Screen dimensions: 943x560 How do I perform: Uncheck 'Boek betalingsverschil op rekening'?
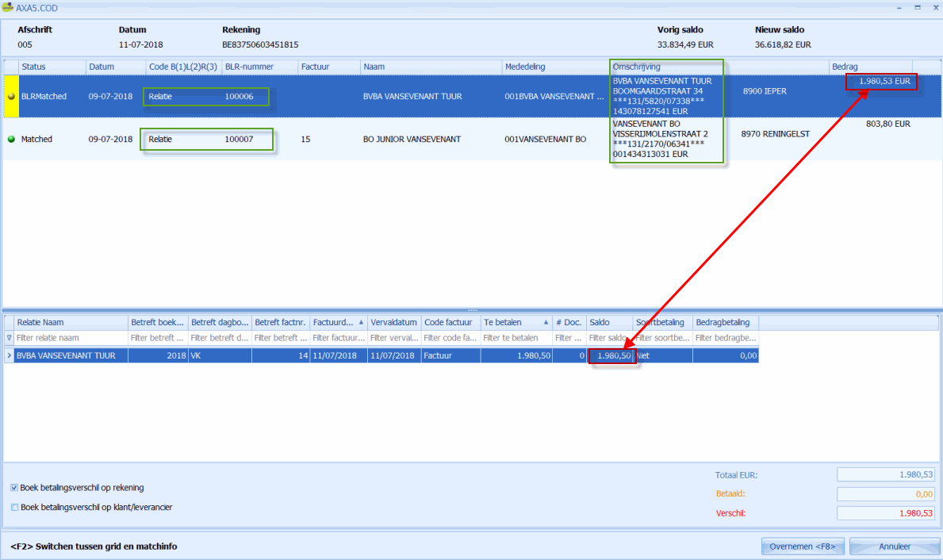coord(15,488)
